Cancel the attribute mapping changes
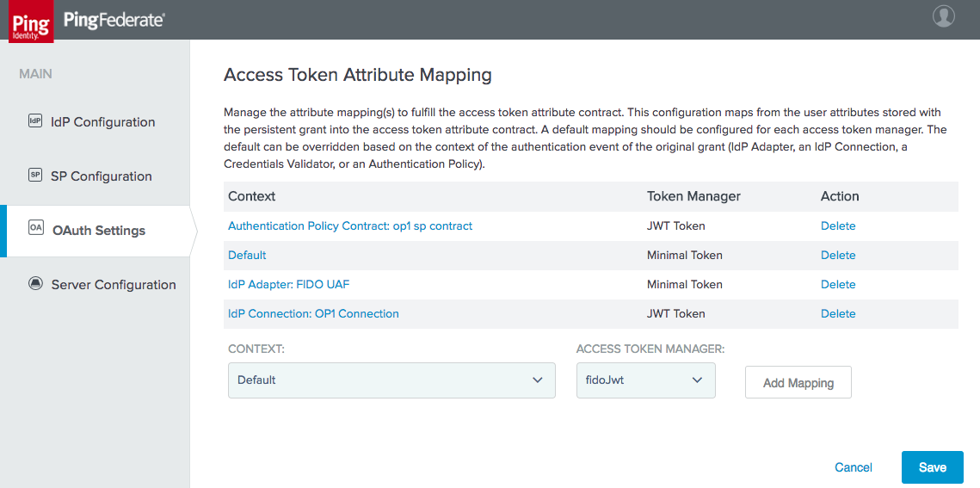The image size is (980, 488). click(854, 467)
